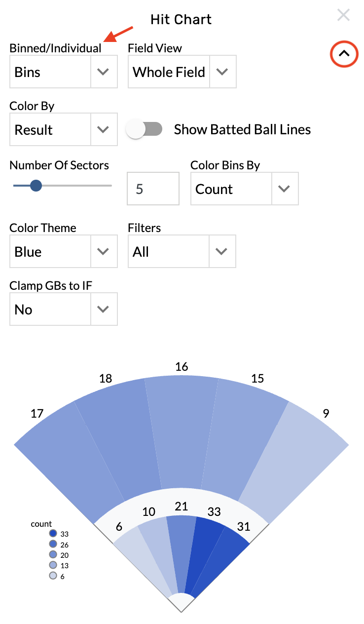Open the Filters dropdown
The width and height of the screenshot is (364, 624).
[182, 252]
